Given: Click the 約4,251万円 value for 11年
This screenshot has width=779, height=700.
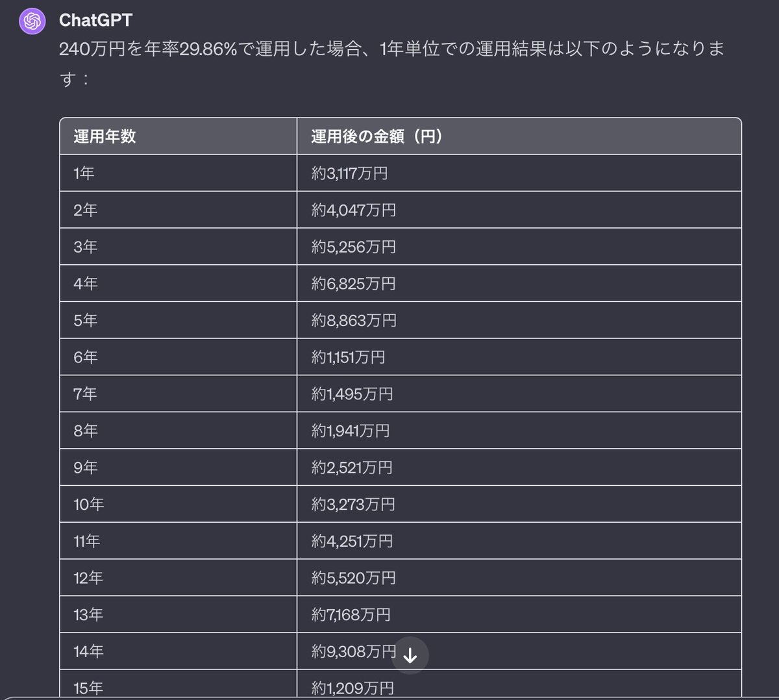Looking at the screenshot, I should click(x=352, y=541).
